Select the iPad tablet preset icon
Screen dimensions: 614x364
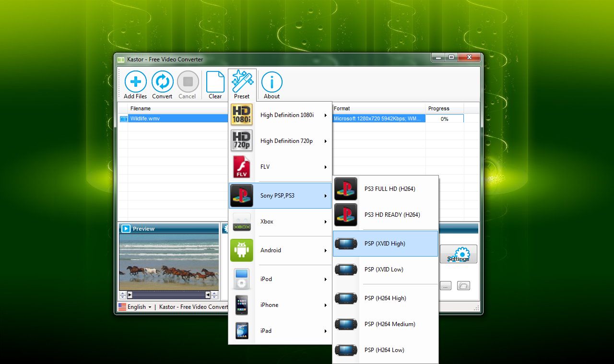(x=241, y=331)
